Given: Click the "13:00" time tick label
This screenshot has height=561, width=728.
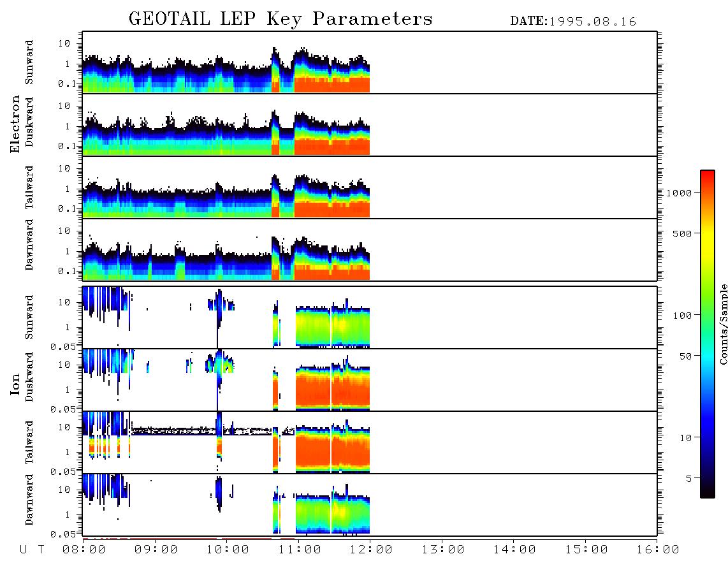Looking at the screenshot, I should tap(443, 550).
